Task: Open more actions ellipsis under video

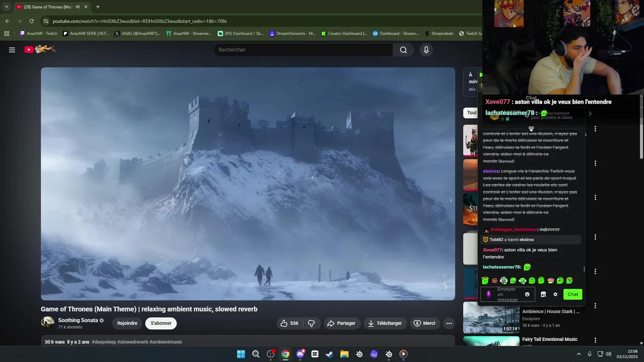Action: (449, 323)
